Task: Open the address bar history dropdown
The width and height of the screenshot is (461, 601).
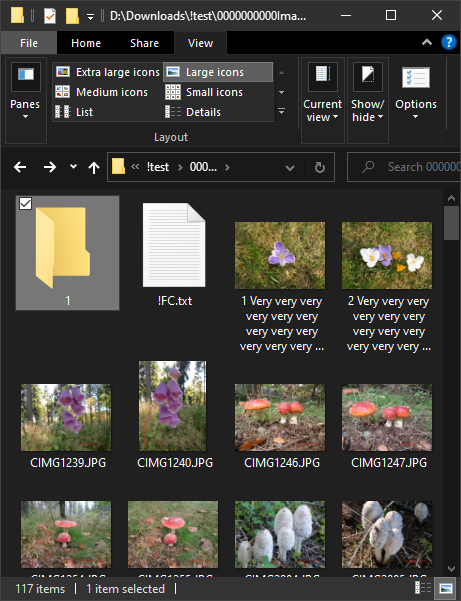Action: pyautogui.click(x=290, y=167)
